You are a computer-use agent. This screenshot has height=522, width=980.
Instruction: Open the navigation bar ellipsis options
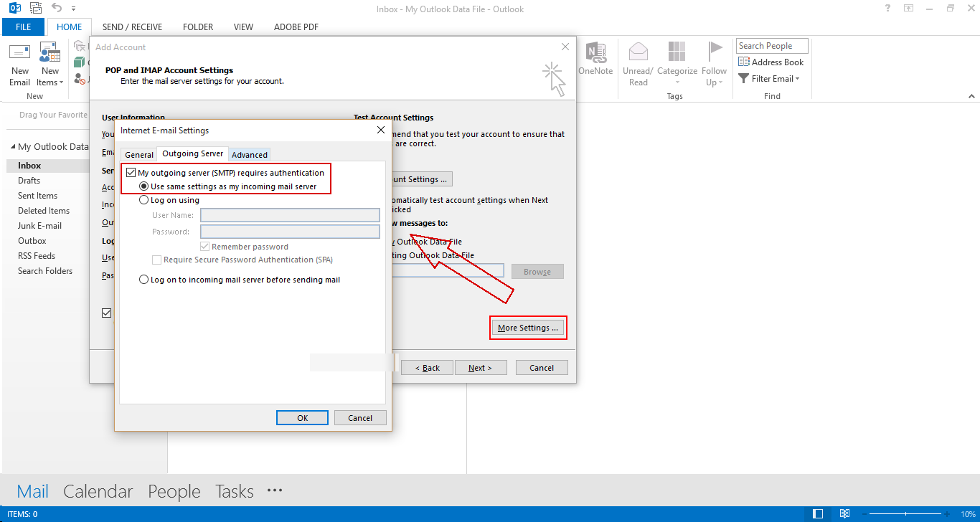coord(275,490)
